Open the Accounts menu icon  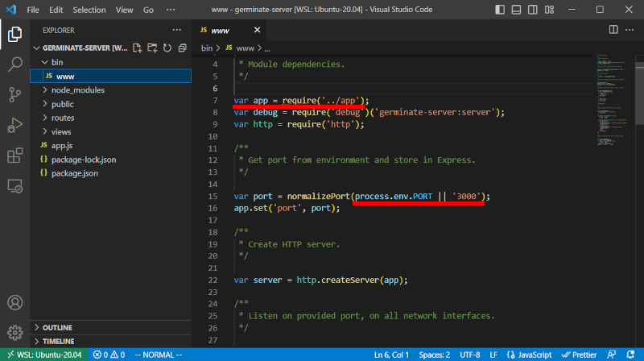[x=14, y=303]
